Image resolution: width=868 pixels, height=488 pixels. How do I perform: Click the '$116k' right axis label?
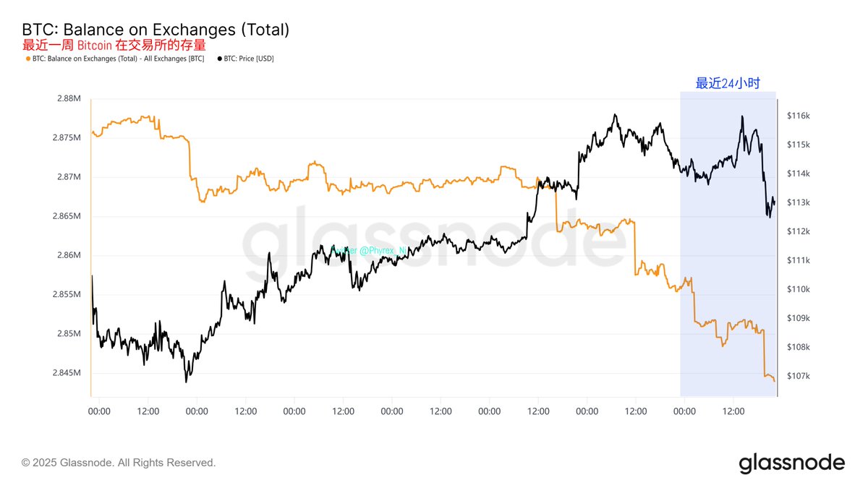797,116
